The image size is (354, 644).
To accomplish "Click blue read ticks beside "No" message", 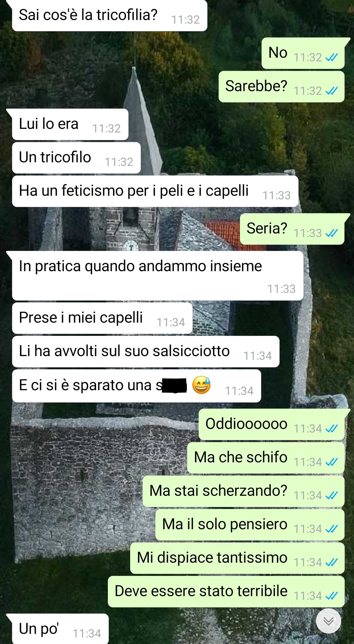I will [x=331, y=58].
